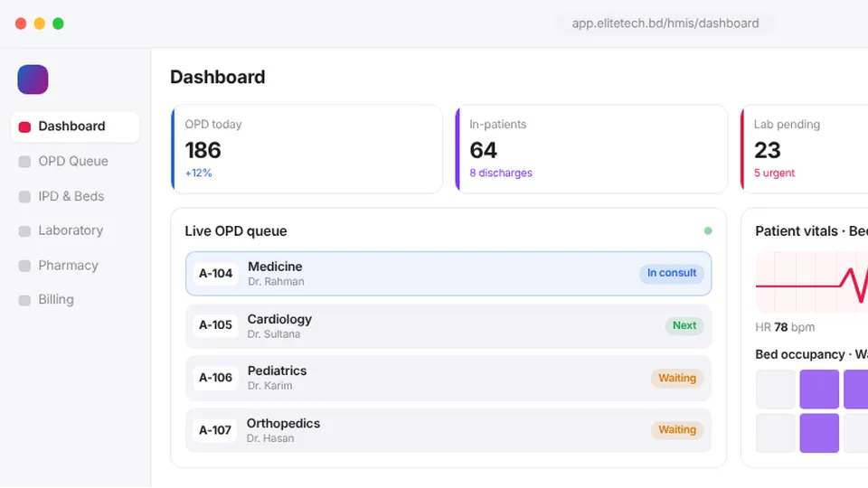
Task: Click the Dr. Sultana name
Action: (273, 334)
